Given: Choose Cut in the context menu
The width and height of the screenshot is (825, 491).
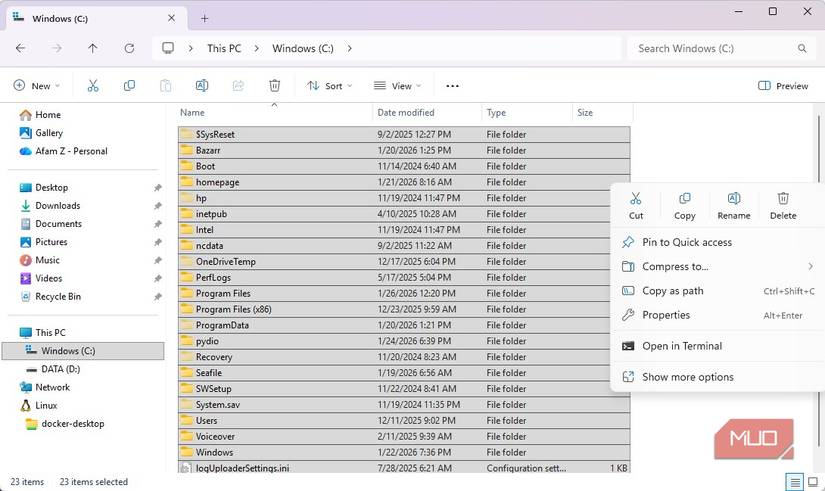Looking at the screenshot, I should coord(636,206).
